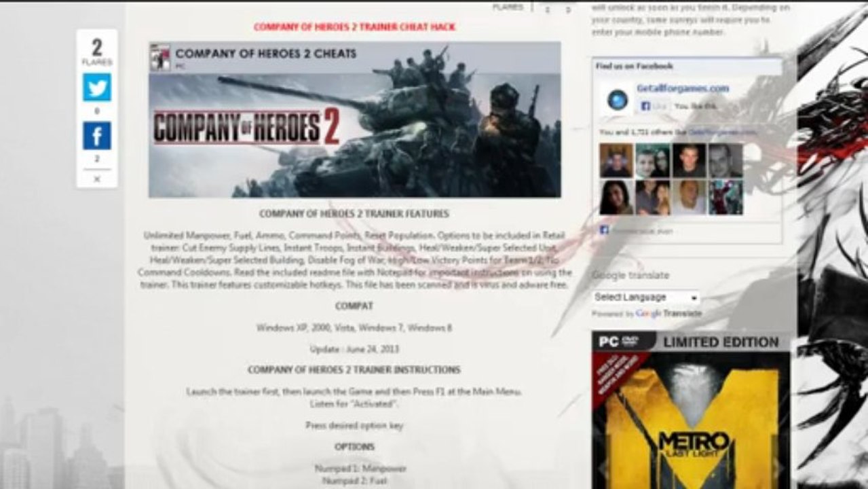The image size is (868, 489).
Task: Click the Spider-Man profile thumbnail in the Facebook box
Action: coord(725,198)
